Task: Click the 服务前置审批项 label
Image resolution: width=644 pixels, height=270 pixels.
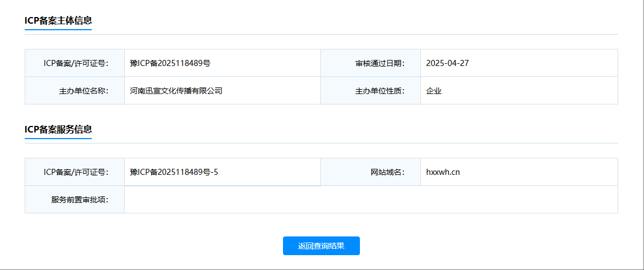Action: pyautogui.click(x=80, y=200)
